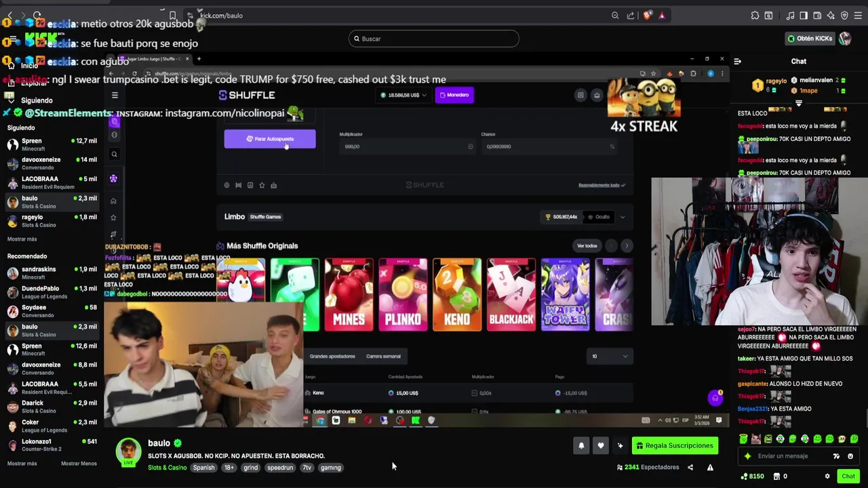Select the Spanish language tag
Viewport: 868px width, 488px height.
point(203,468)
